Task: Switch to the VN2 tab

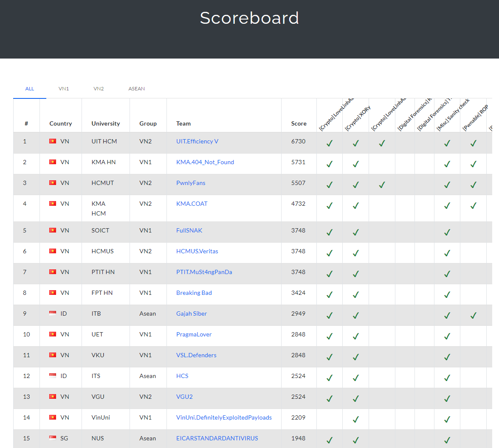Action: [x=99, y=89]
